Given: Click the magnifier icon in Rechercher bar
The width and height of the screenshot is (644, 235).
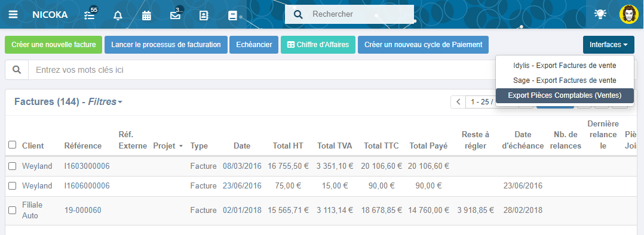Looking at the screenshot, I should pyautogui.click(x=298, y=14).
